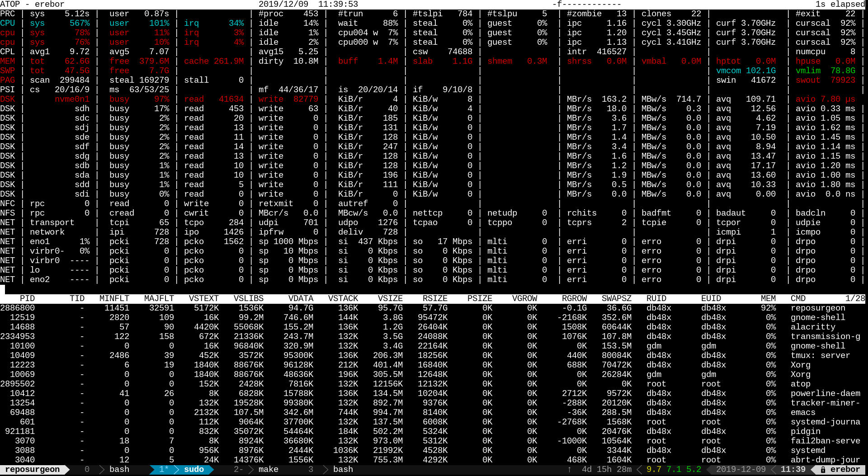
Task: Click the eno1 network interface label
Action: pos(40,242)
